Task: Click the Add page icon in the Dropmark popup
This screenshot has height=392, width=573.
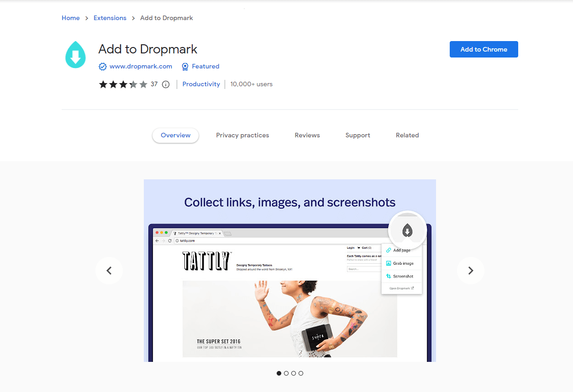Action: pyautogui.click(x=389, y=250)
